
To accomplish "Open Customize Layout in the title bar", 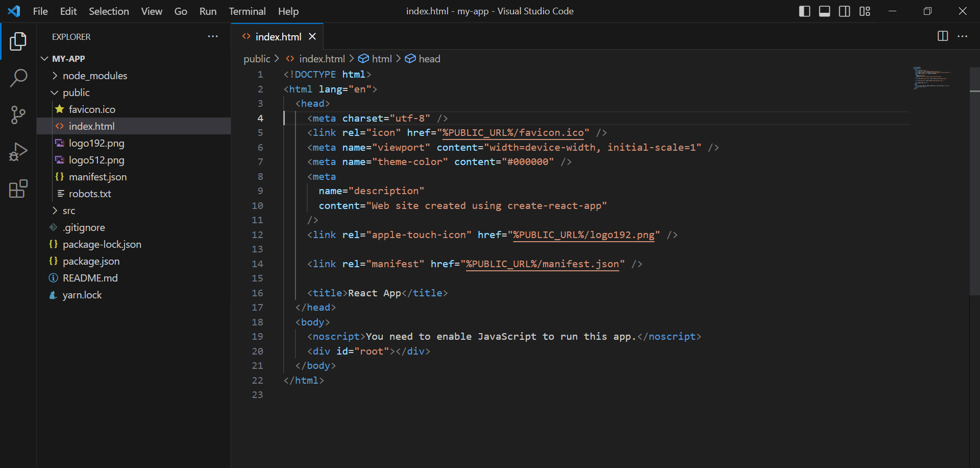I will tap(865, 11).
